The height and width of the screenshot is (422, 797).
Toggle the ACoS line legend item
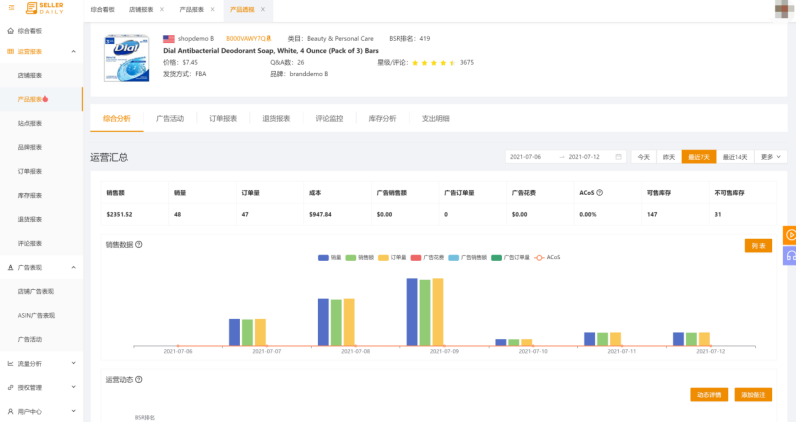coord(546,257)
